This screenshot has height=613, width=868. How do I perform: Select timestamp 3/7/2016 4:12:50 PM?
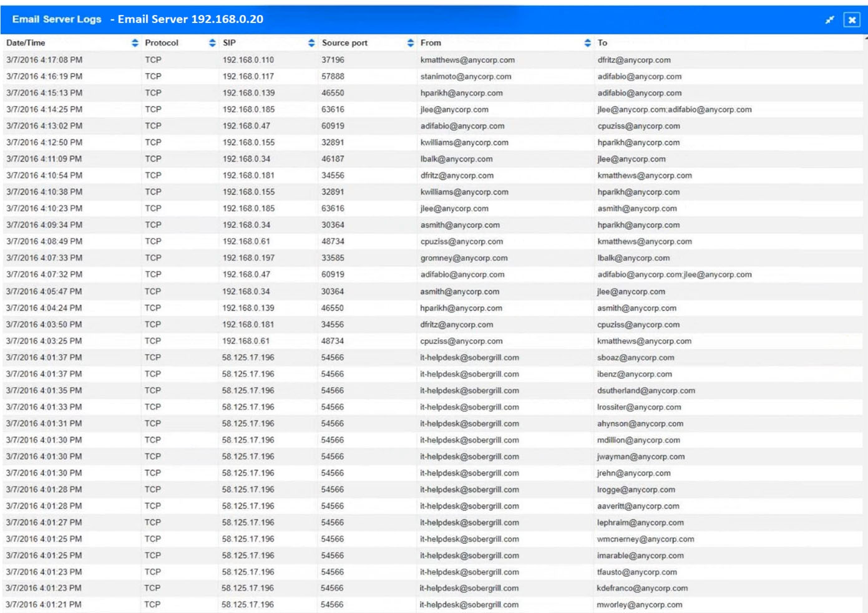coord(44,143)
